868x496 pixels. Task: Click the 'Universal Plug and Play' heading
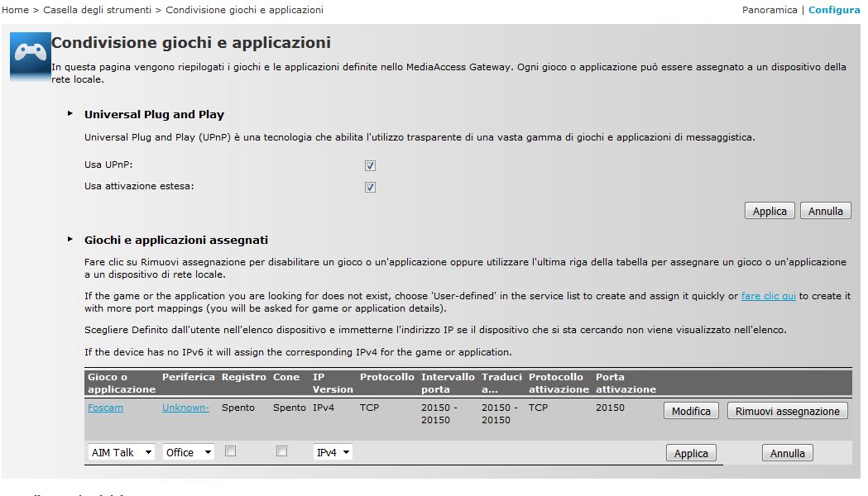tap(154, 114)
